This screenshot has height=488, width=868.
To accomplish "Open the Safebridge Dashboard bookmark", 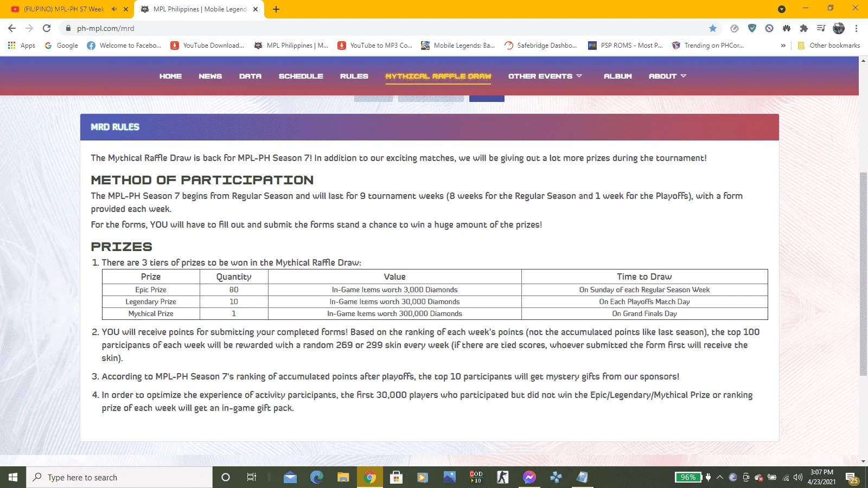I will 541,46.
